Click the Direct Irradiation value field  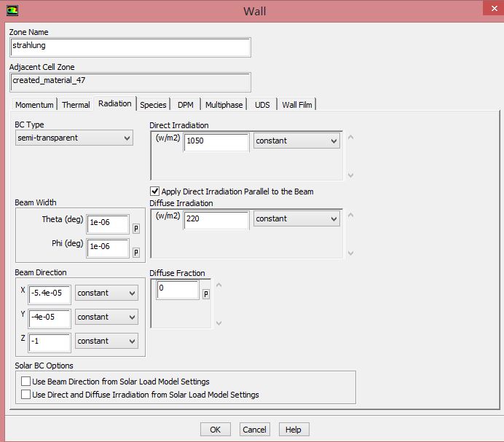pos(216,141)
